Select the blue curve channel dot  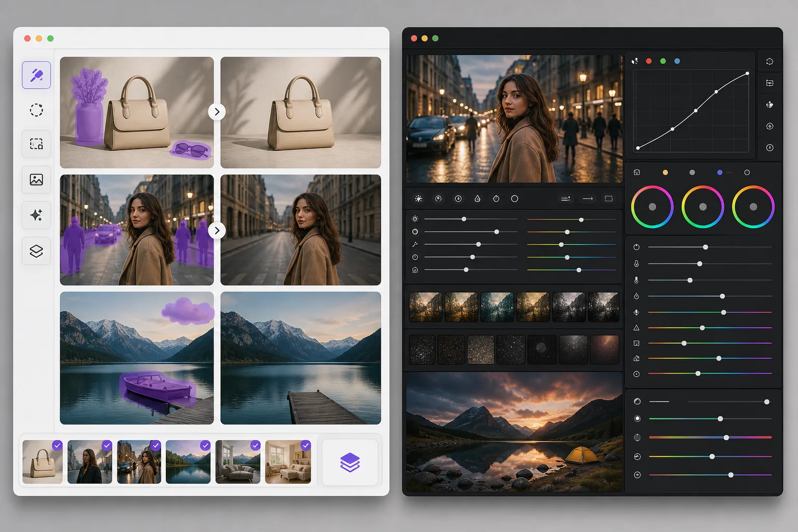[x=677, y=61]
